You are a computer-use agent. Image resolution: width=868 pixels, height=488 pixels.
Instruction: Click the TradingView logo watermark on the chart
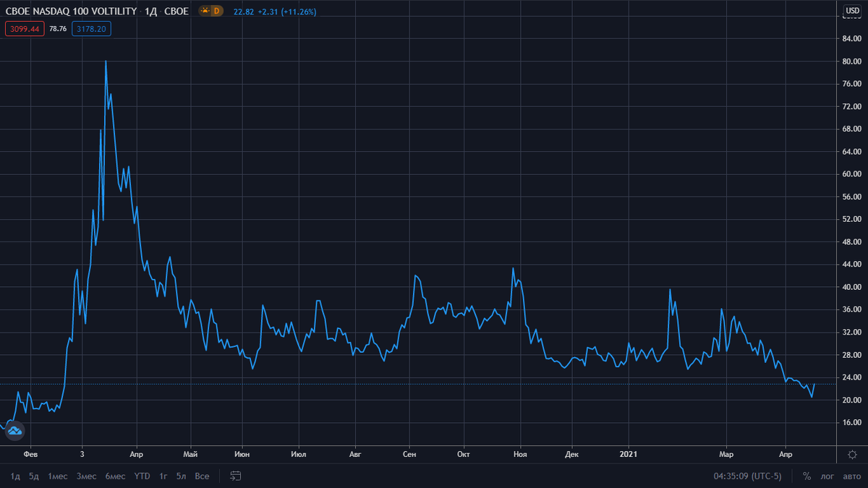pos(14,431)
